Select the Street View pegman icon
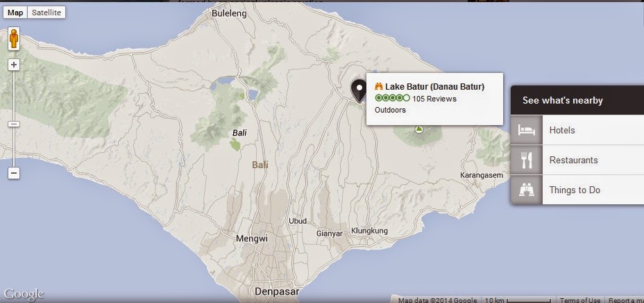 (x=14, y=39)
